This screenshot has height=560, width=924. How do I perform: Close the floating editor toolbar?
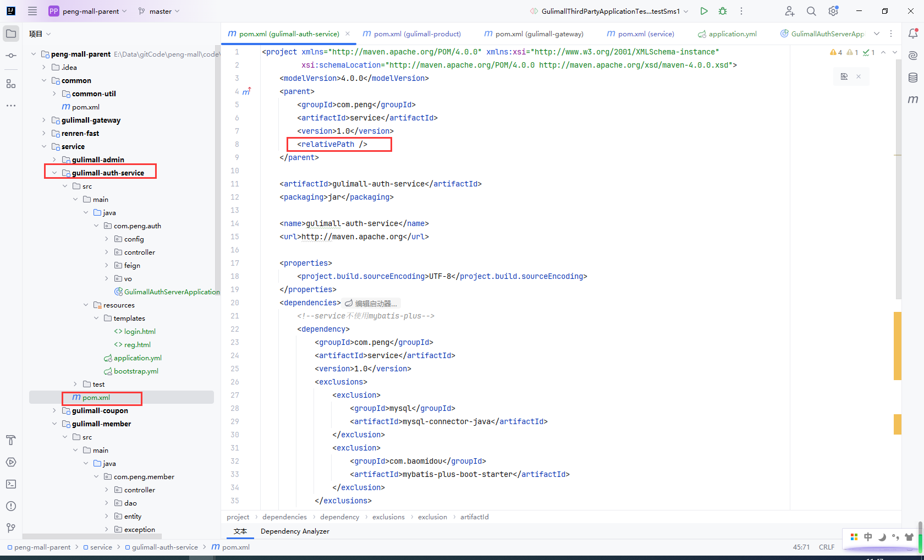pyautogui.click(x=859, y=76)
